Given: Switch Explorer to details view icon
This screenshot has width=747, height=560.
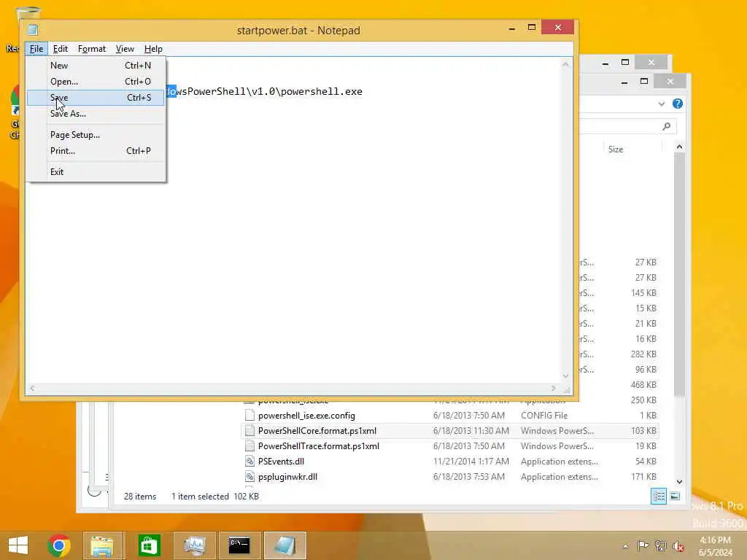Looking at the screenshot, I should click(x=659, y=496).
